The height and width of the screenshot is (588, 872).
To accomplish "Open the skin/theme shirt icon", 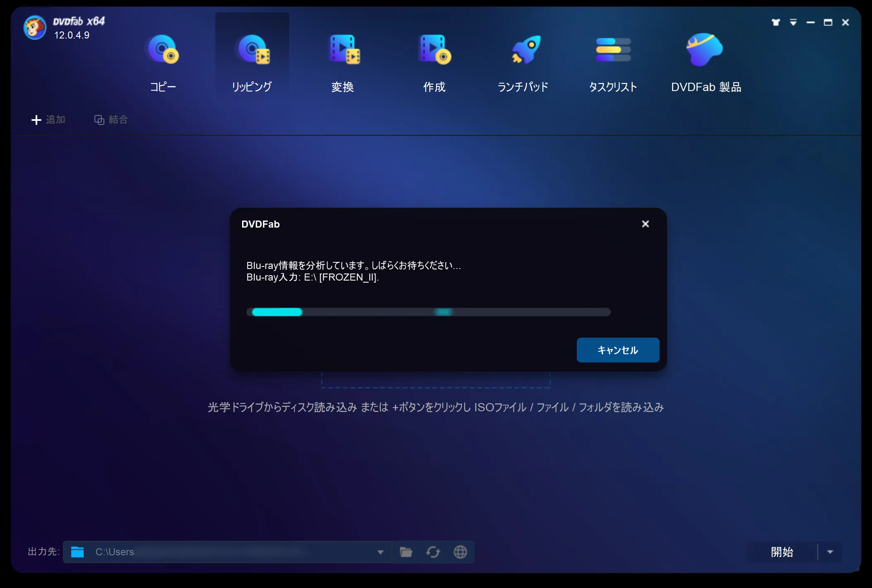I will (x=776, y=22).
